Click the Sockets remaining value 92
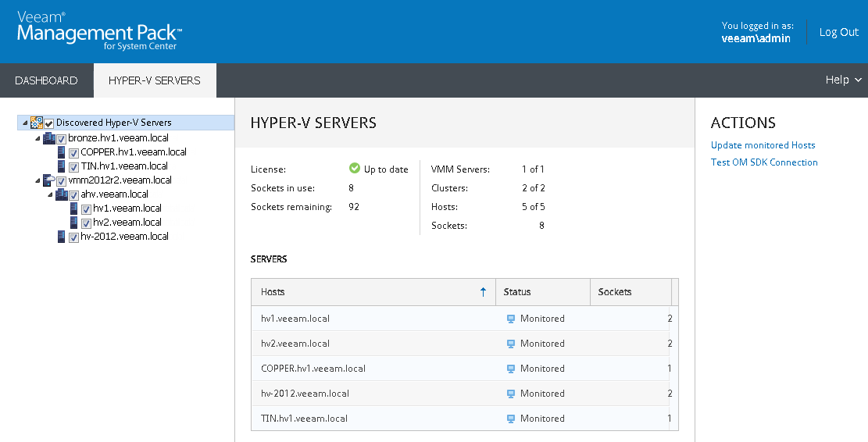868x442 pixels. click(354, 207)
